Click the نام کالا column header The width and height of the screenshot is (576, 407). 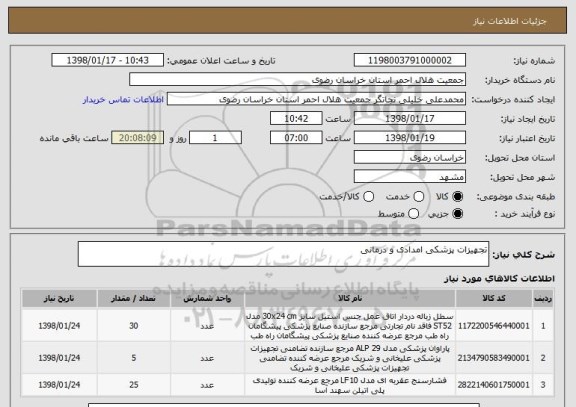[x=350, y=299]
